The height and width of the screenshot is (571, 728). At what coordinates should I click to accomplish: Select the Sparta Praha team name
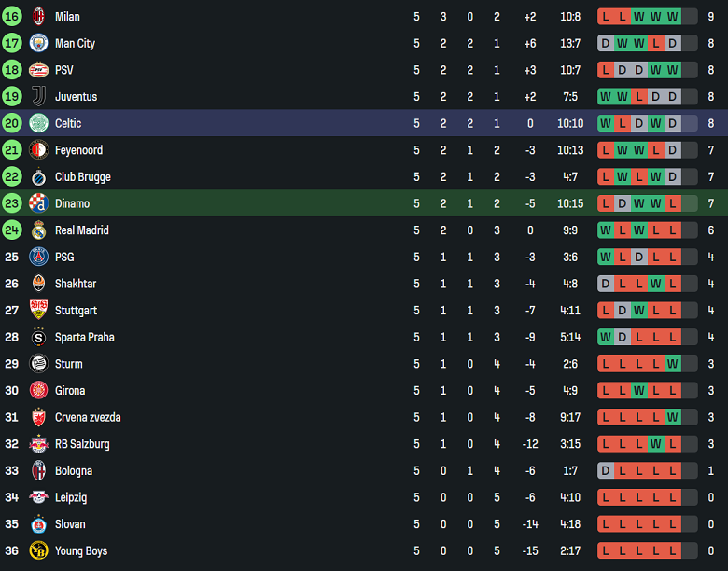click(84, 338)
